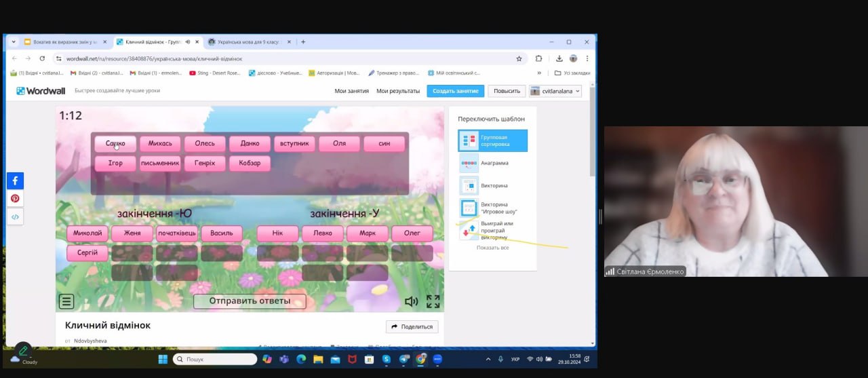This screenshot has height=378, width=868.
Task: Open the game menu hamburger icon
Action: coord(66,301)
